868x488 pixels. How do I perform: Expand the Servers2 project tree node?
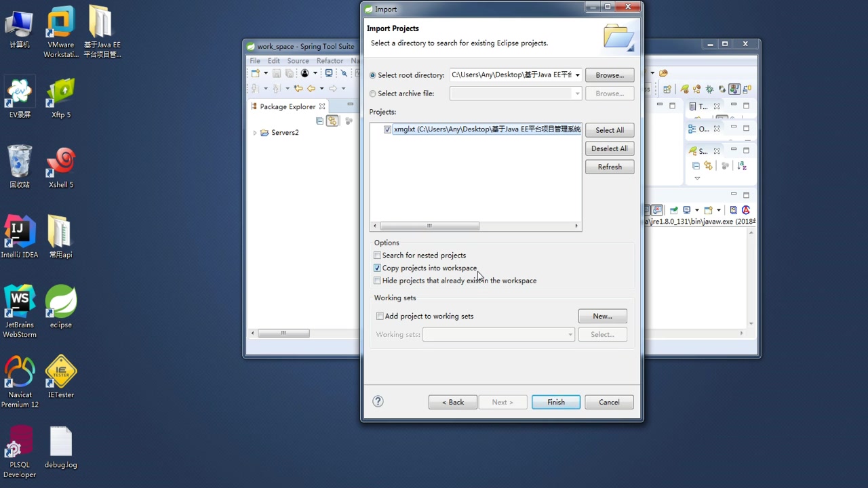pyautogui.click(x=255, y=132)
